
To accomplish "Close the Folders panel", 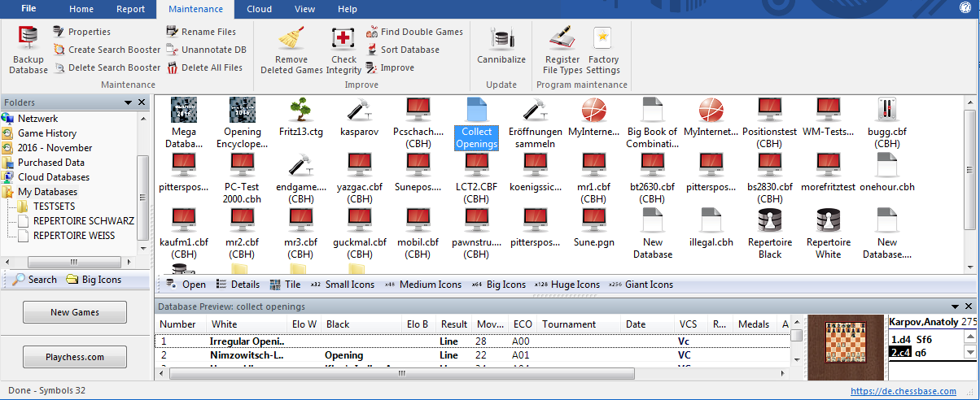I will pyautogui.click(x=142, y=102).
